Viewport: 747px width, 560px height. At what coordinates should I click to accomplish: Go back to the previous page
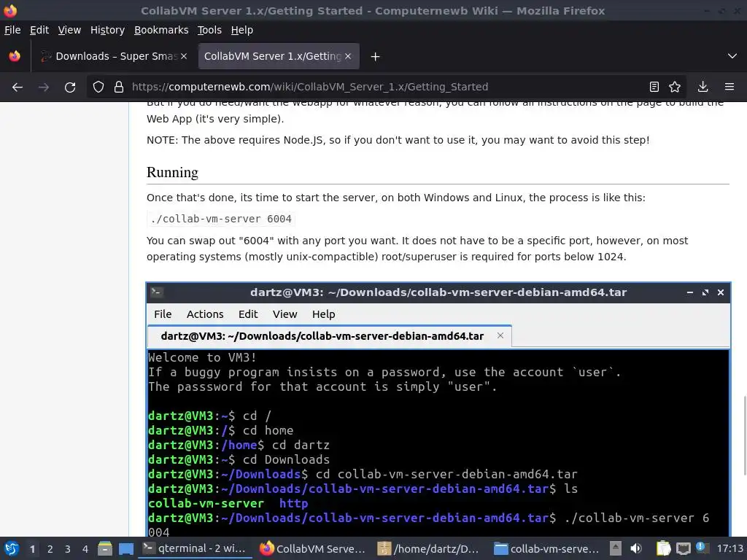point(18,87)
